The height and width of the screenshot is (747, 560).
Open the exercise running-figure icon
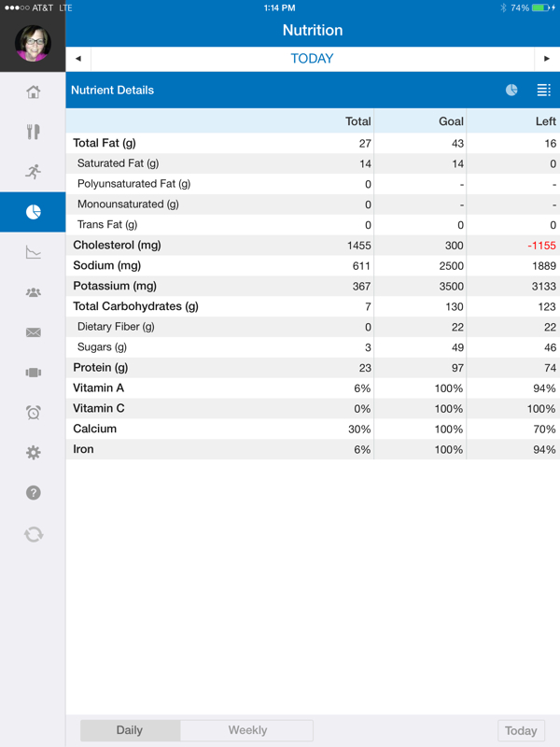[x=33, y=172]
